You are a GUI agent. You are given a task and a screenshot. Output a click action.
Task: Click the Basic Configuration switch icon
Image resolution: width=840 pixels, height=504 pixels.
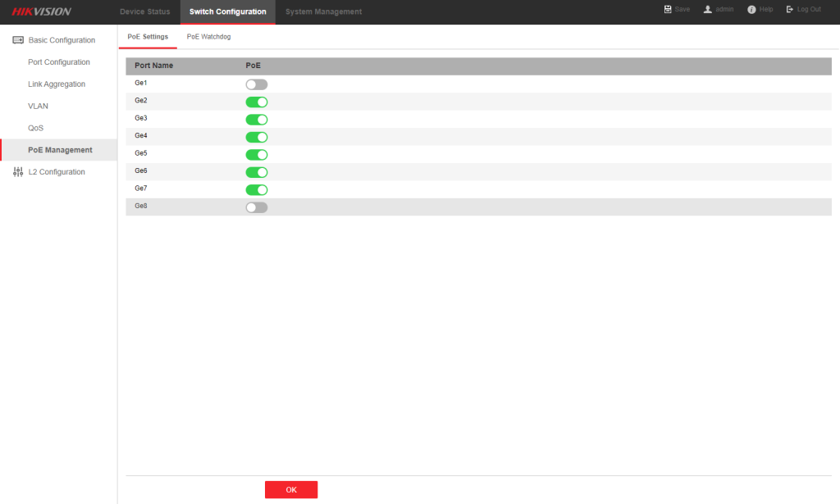click(x=18, y=40)
